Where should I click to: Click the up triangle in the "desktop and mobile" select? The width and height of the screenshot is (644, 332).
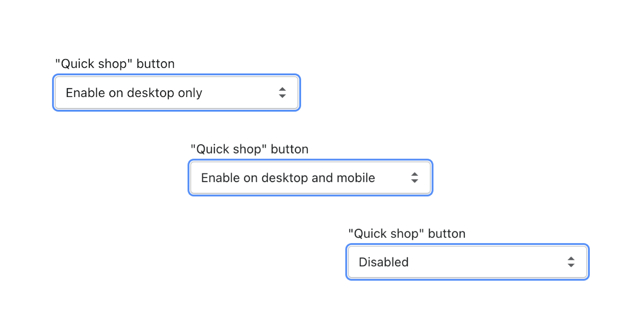click(415, 174)
